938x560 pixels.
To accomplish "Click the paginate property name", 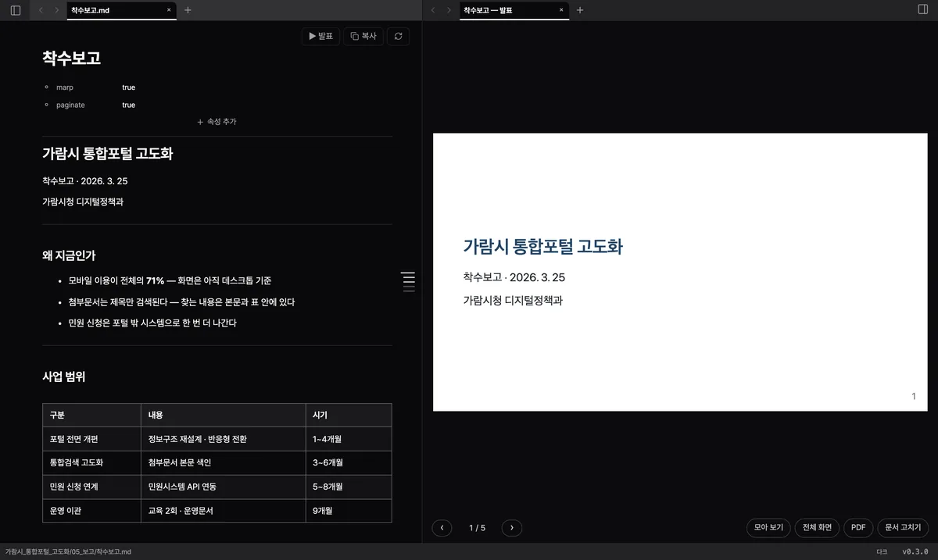I will pos(70,105).
